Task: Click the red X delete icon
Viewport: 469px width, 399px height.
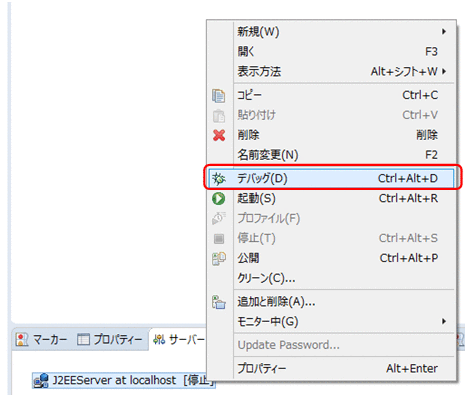Action: [219, 135]
